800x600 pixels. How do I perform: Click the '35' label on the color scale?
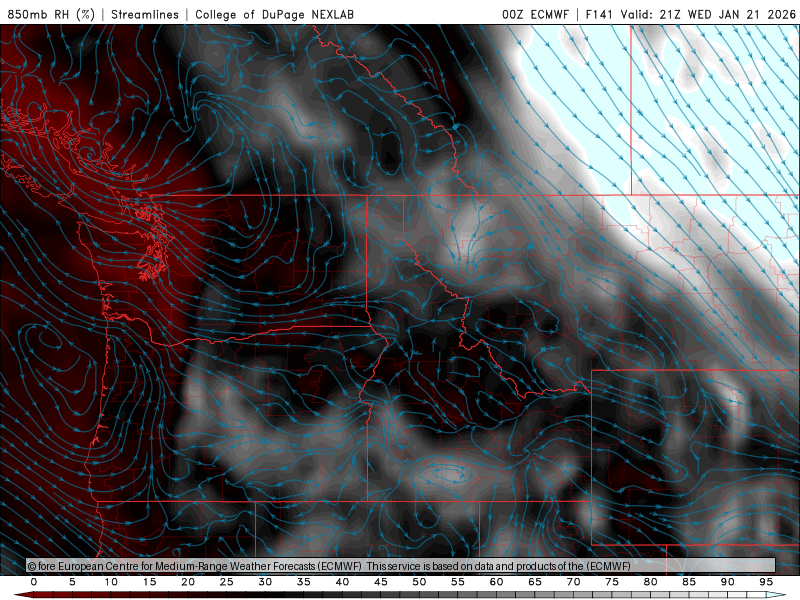coord(304,582)
